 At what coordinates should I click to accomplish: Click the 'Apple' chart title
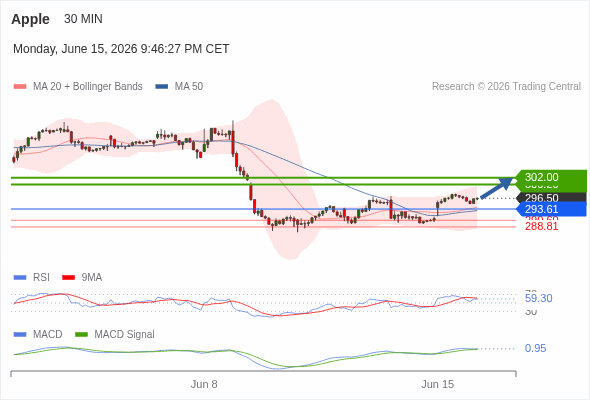coord(30,19)
